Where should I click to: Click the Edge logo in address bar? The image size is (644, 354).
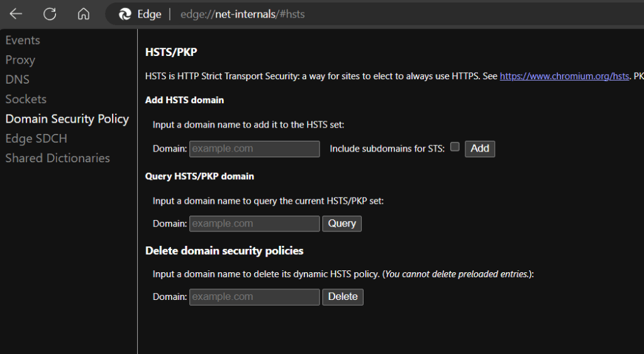pos(125,14)
